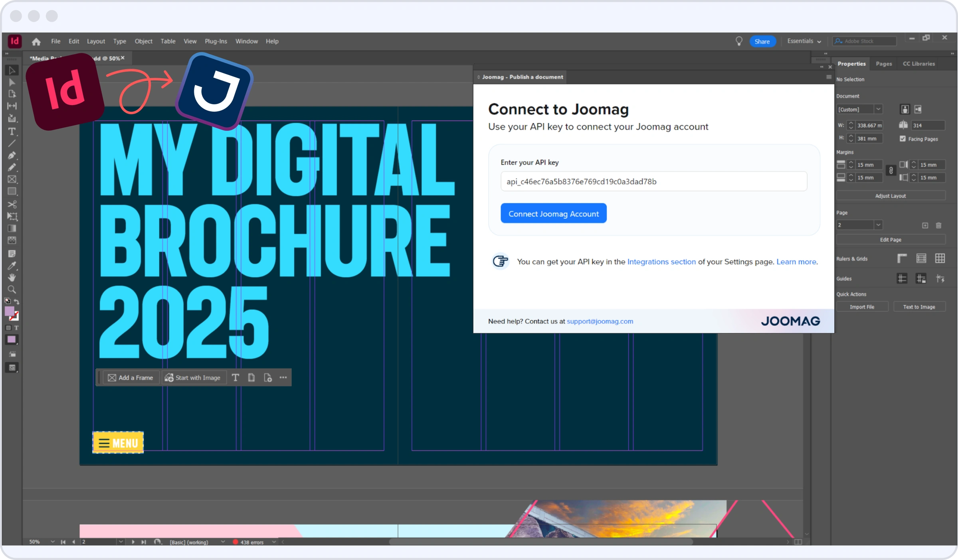The width and height of the screenshot is (958, 560).
Task: Click the delete page trash icon
Action: 938,225
